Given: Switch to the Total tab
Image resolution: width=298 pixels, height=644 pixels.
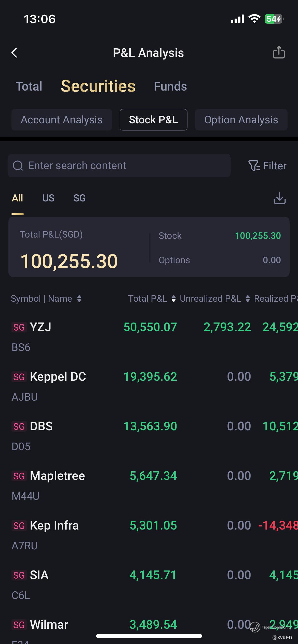Looking at the screenshot, I should tap(29, 86).
